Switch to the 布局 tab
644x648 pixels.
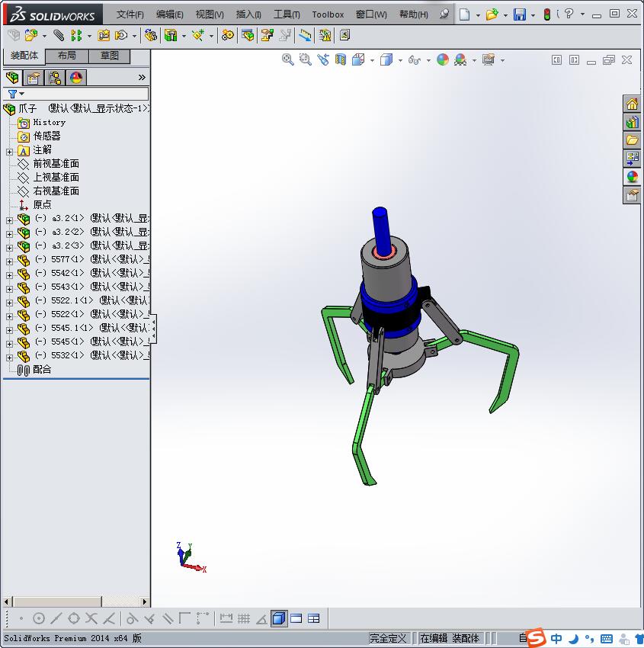(67, 56)
